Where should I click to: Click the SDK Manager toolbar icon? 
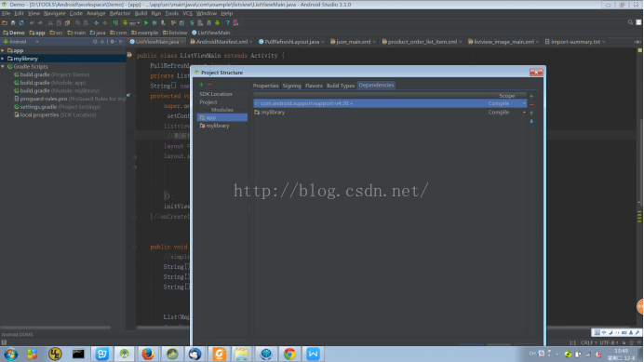208,23
